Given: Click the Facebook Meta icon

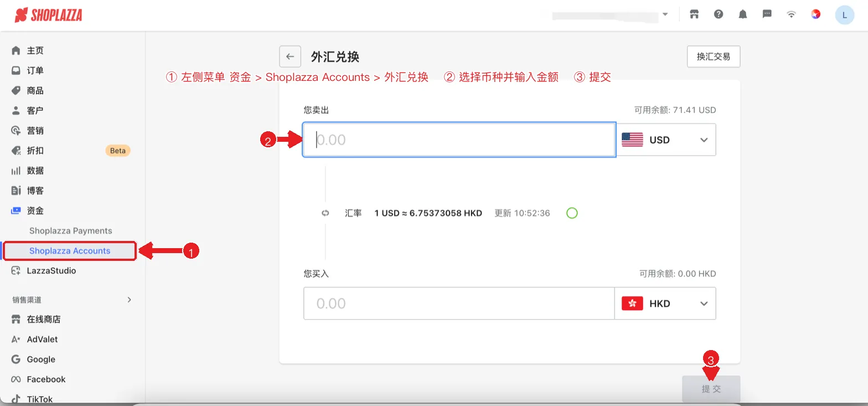Looking at the screenshot, I should click(x=16, y=379).
